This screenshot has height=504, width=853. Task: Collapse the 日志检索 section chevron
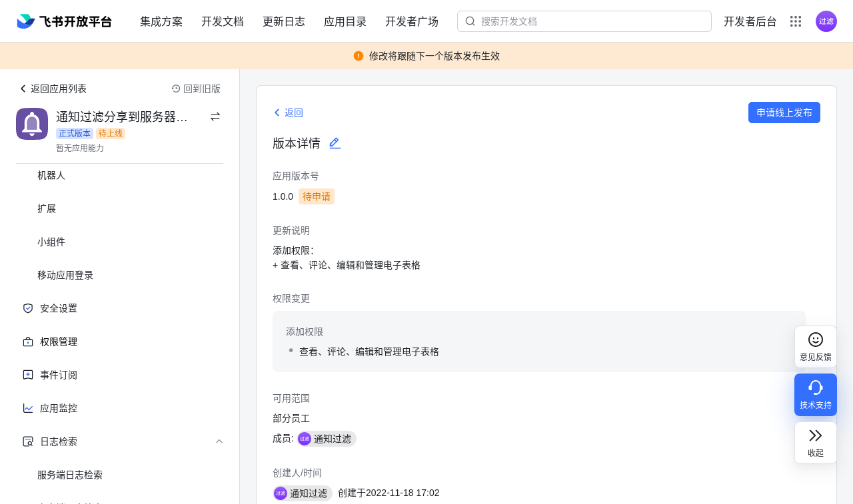pyautogui.click(x=219, y=441)
